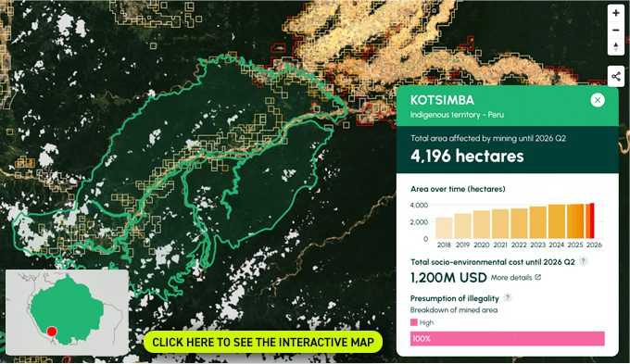
Task: Reset map bearing with compass button
Action: [616, 47]
